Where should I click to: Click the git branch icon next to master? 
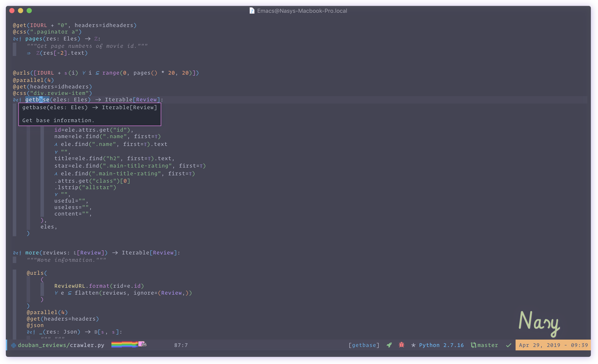click(x=473, y=345)
